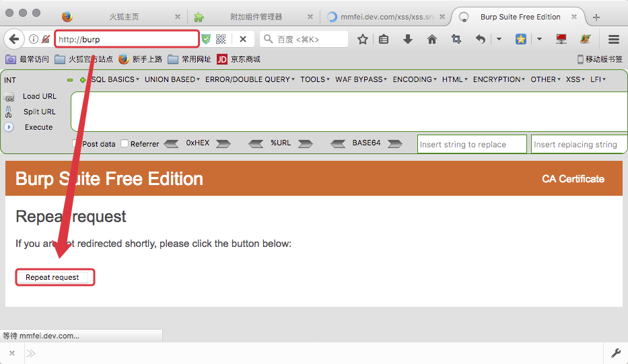Open 京东商城 bookmark

pyautogui.click(x=239, y=59)
